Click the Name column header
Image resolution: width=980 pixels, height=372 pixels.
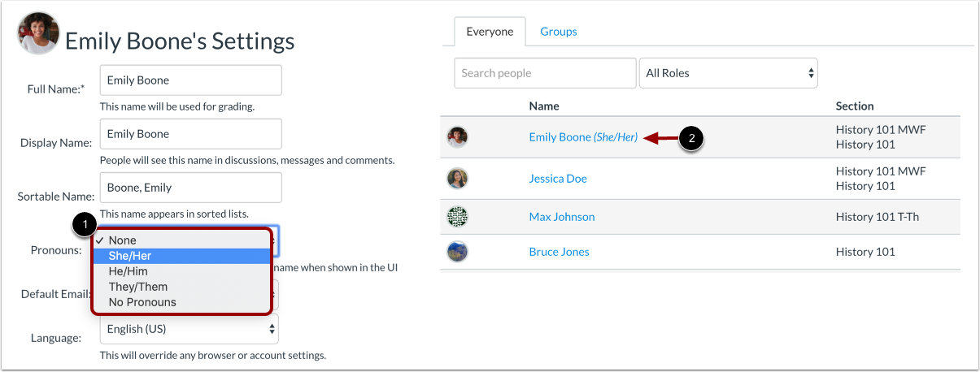click(544, 106)
